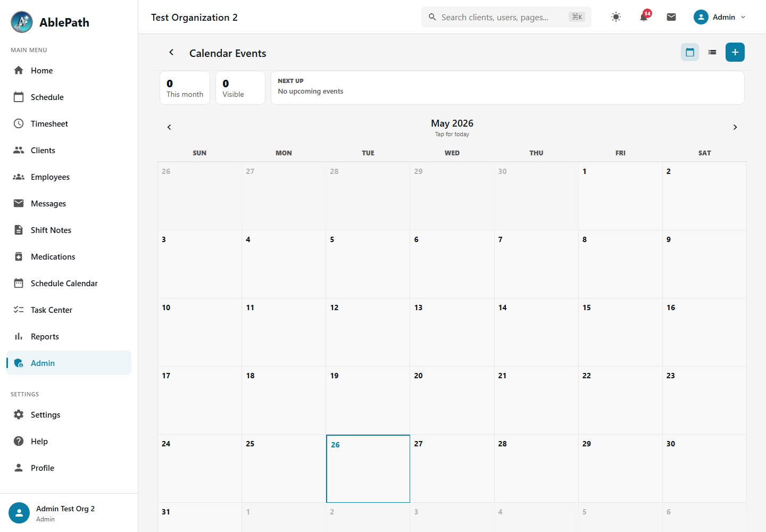Select Admin sidebar item
The height and width of the screenshot is (532, 766).
click(x=69, y=363)
